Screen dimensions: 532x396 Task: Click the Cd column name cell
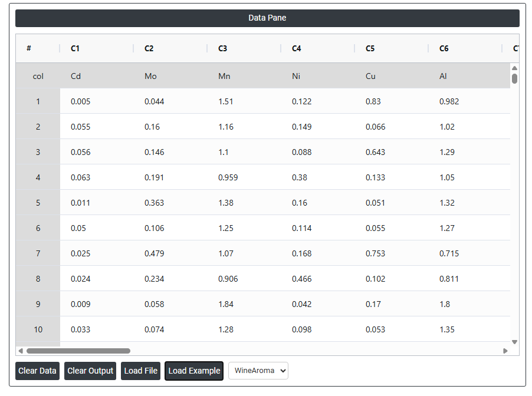pos(75,76)
